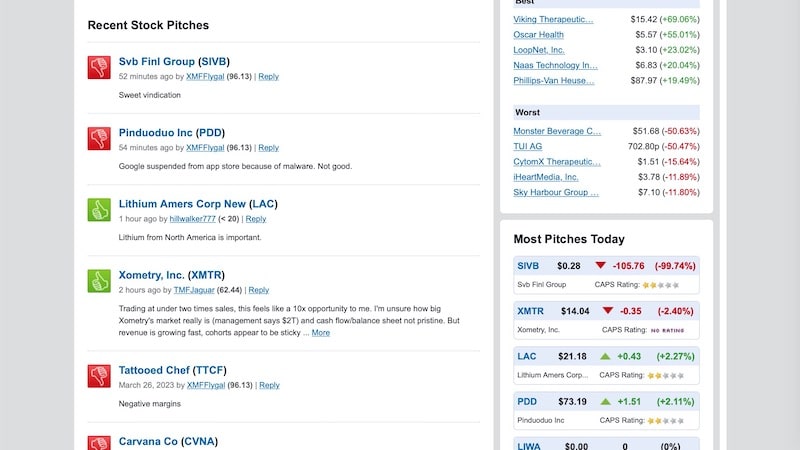
Task: Open XMFFlygal profile on the Pinduoduo pitch
Action: click(205, 147)
